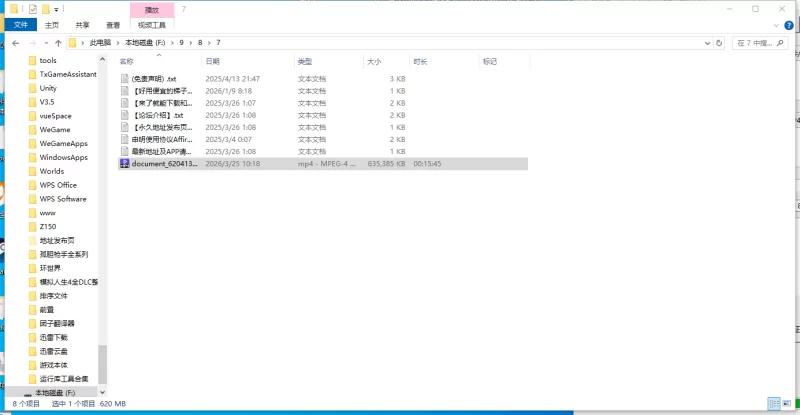
Task: Select the Z150 folder icon in sidebar
Action: coord(33,227)
